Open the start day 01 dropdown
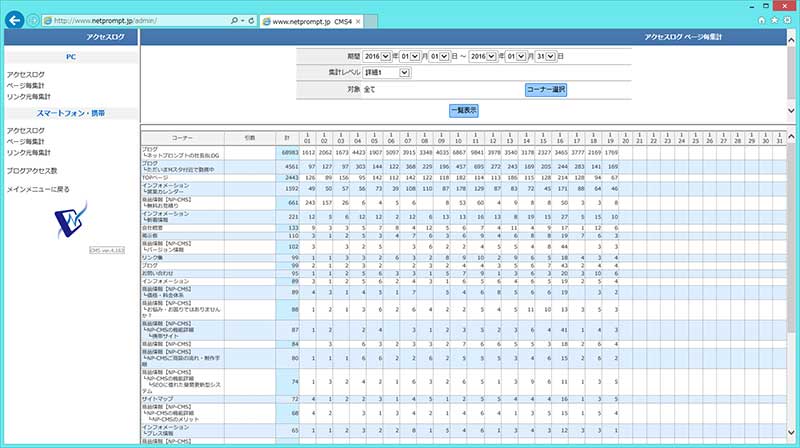Viewport: 800px width, 448px height. point(439,56)
